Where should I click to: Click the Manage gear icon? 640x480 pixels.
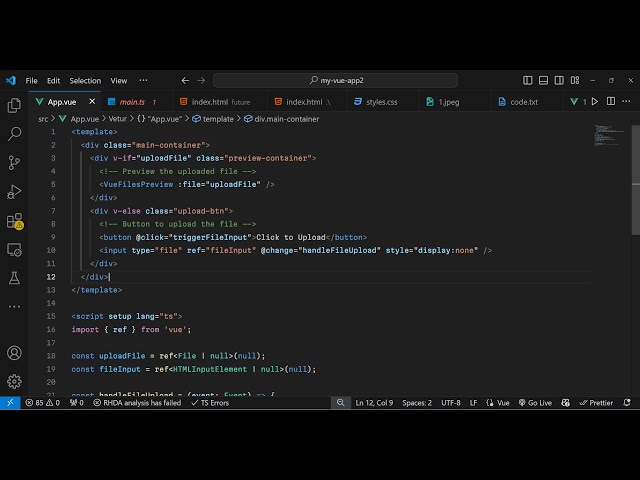click(14, 381)
